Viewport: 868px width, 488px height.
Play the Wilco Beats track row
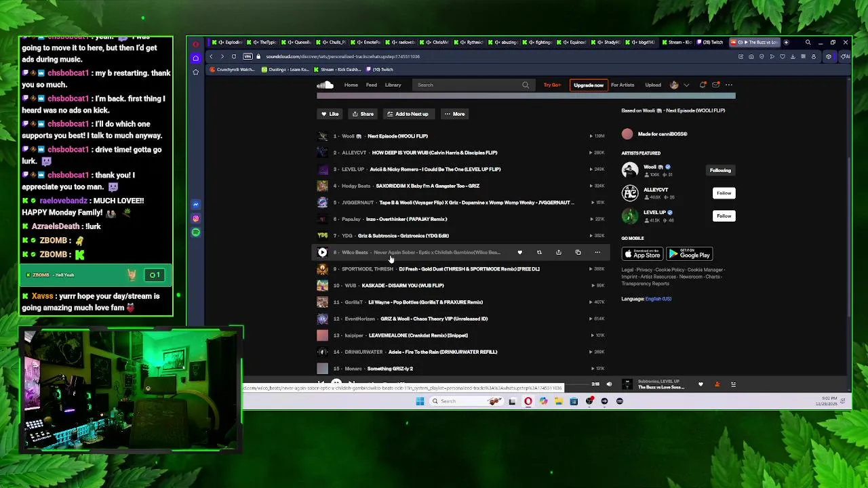click(x=323, y=252)
